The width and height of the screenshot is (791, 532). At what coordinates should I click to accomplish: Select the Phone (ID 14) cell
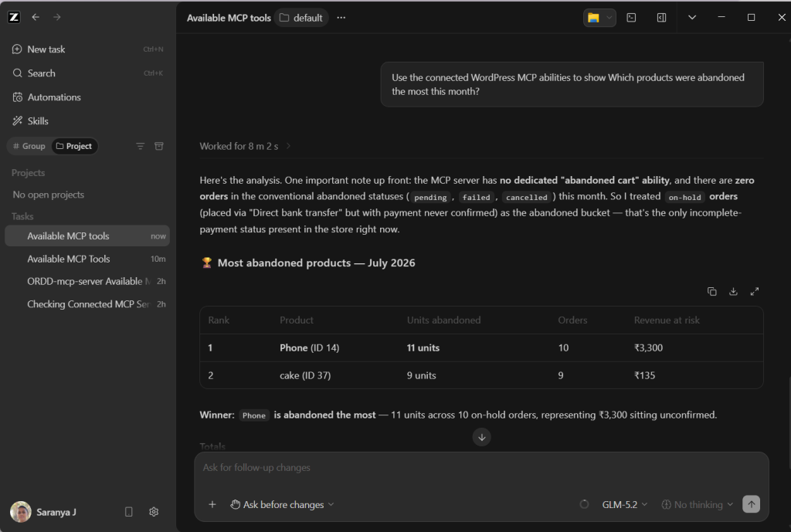click(309, 348)
